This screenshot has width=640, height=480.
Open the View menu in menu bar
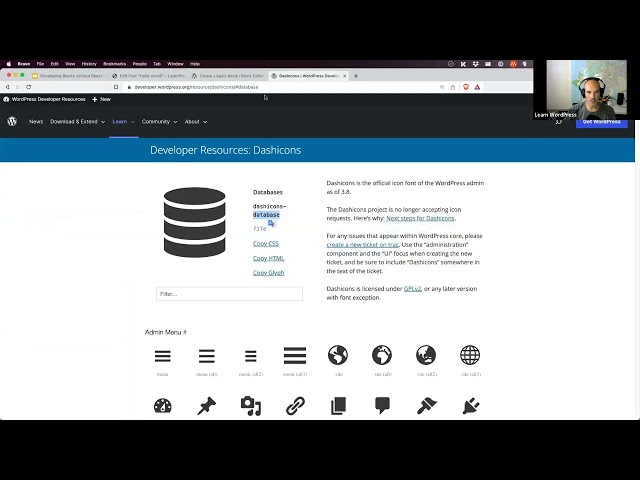pos(70,64)
